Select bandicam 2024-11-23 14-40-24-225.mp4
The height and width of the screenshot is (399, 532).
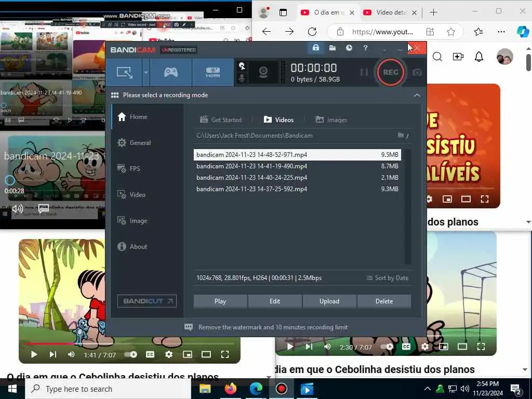click(x=297, y=178)
